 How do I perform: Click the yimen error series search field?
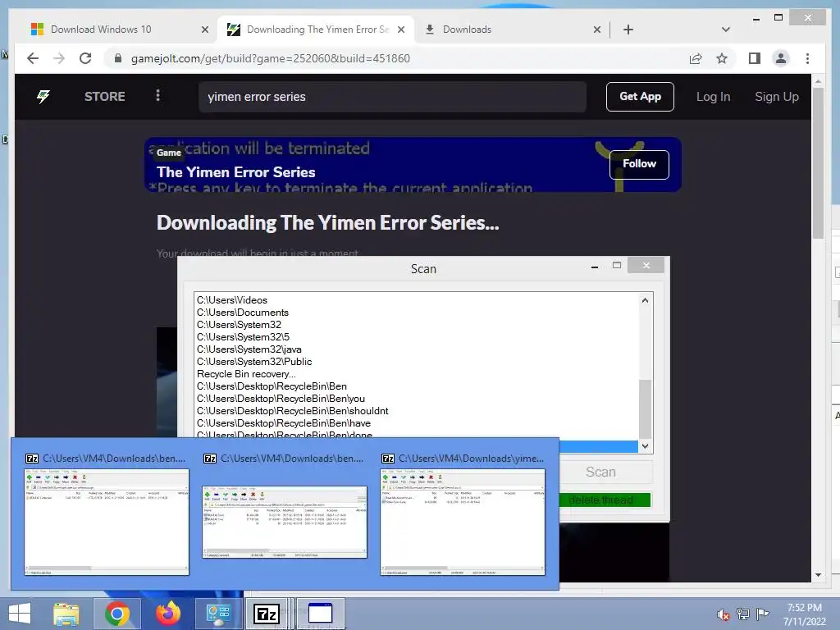point(392,97)
